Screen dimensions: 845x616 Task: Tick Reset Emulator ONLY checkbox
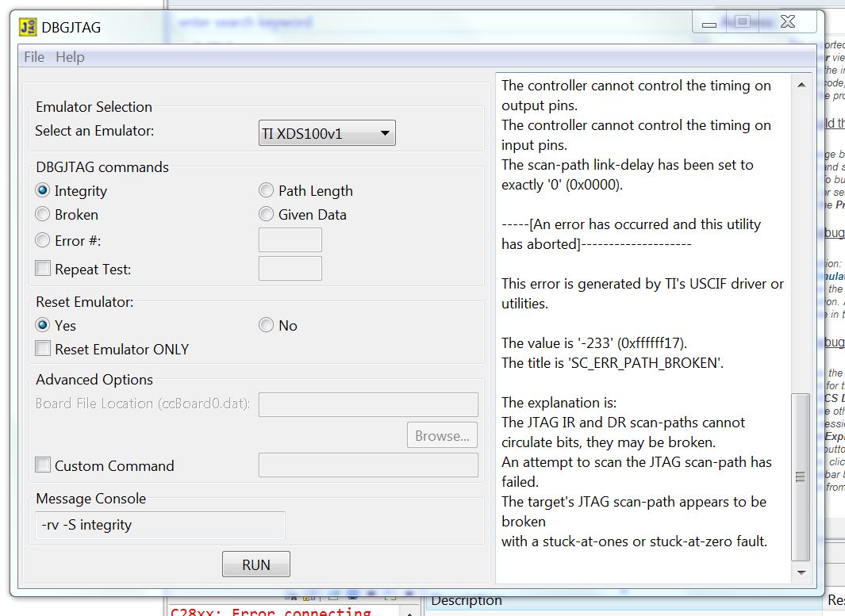pos(43,348)
